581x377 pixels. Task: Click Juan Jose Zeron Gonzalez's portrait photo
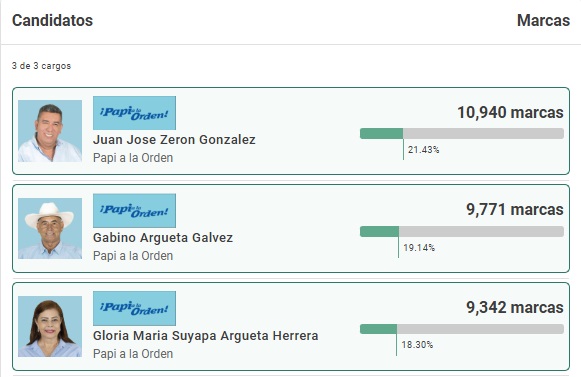point(50,131)
